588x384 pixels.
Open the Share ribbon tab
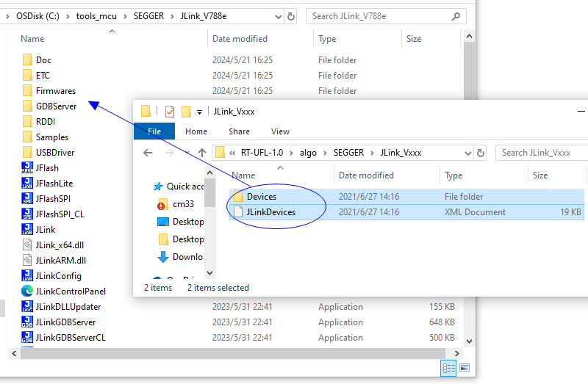tap(240, 131)
